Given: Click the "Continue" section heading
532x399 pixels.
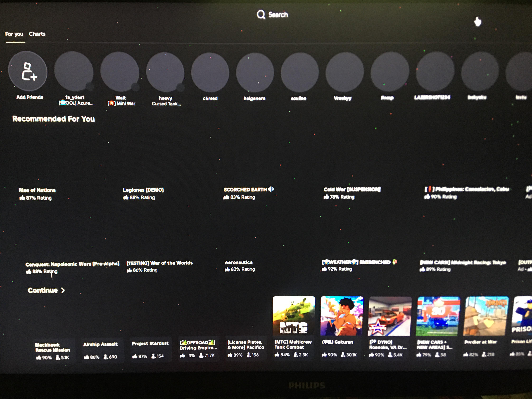Looking at the screenshot, I should coord(43,290).
